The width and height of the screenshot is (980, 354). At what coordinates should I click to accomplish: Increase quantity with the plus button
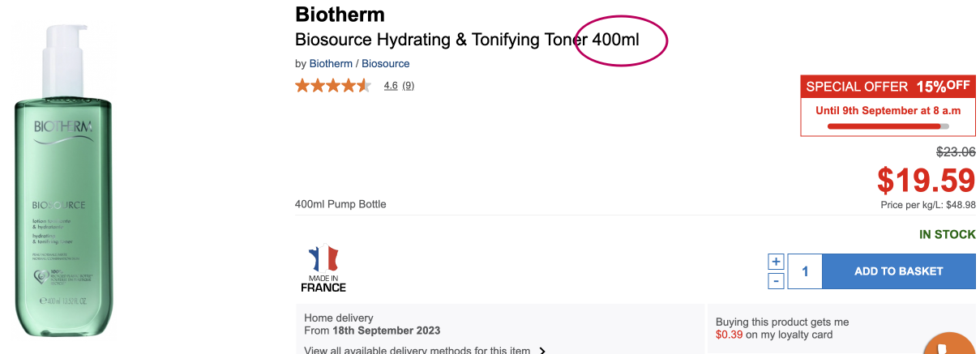pos(776,262)
